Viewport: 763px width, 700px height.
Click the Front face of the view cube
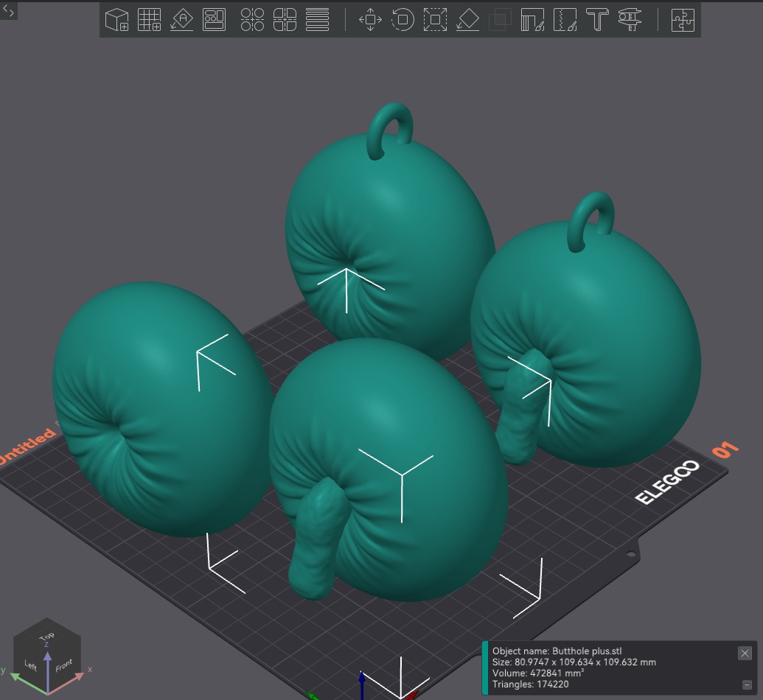(x=63, y=665)
